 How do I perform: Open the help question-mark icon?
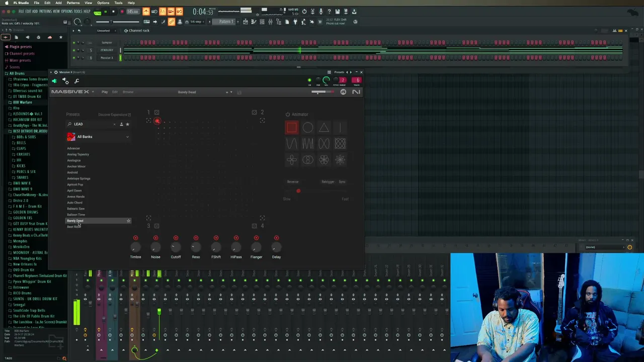tap(329, 11)
